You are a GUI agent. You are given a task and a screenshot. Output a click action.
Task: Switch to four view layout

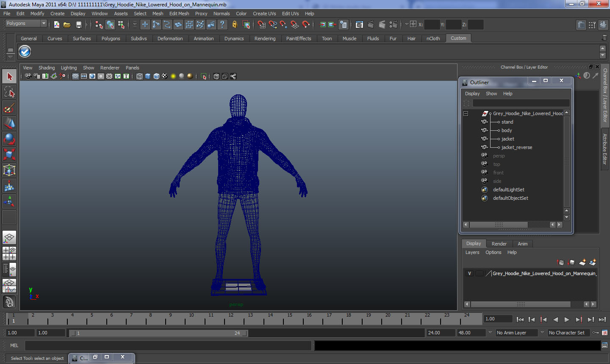tap(9, 253)
